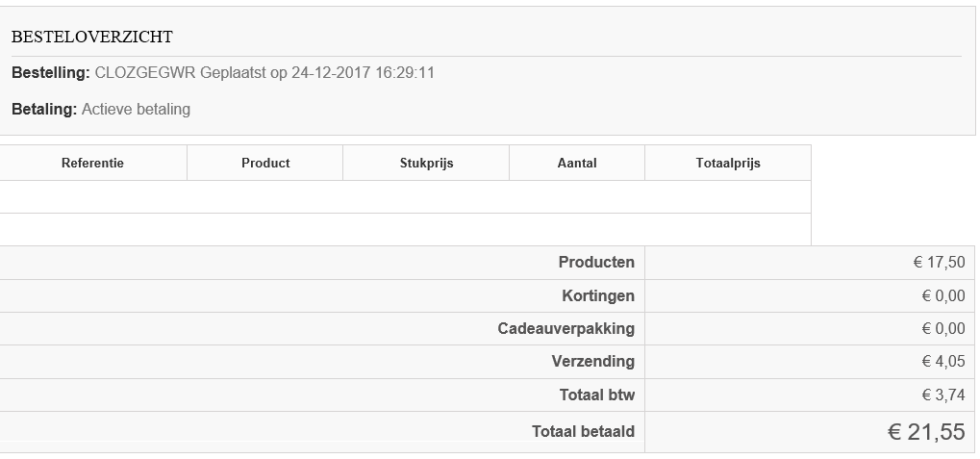Image resolution: width=980 pixels, height=459 pixels.
Task: Click the Betaling label
Action: pyautogui.click(x=43, y=109)
